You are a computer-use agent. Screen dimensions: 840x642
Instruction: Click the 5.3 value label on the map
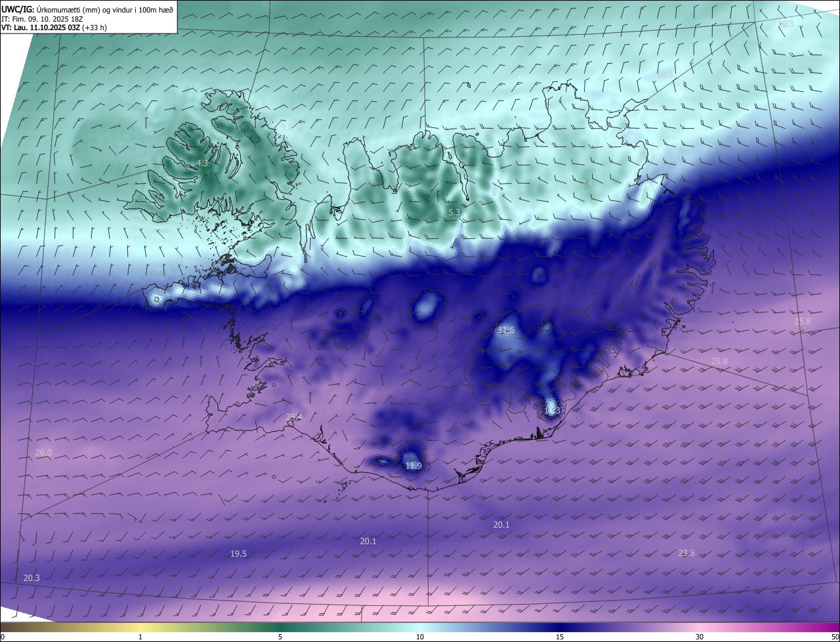[454, 213]
